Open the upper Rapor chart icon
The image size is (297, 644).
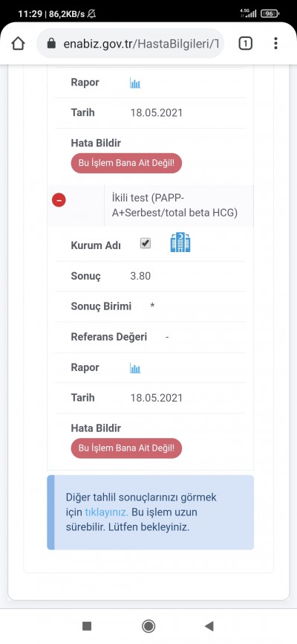point(135,83)
